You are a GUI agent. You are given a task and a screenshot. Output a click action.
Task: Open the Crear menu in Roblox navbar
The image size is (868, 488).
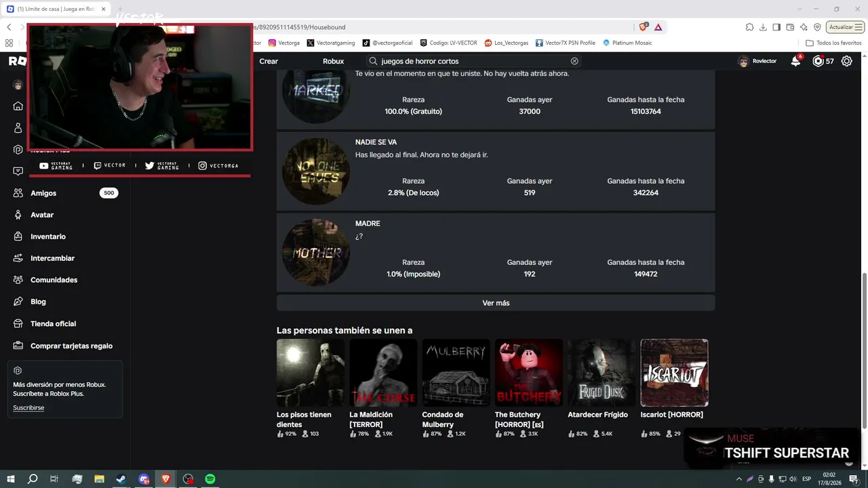point(269,61)
